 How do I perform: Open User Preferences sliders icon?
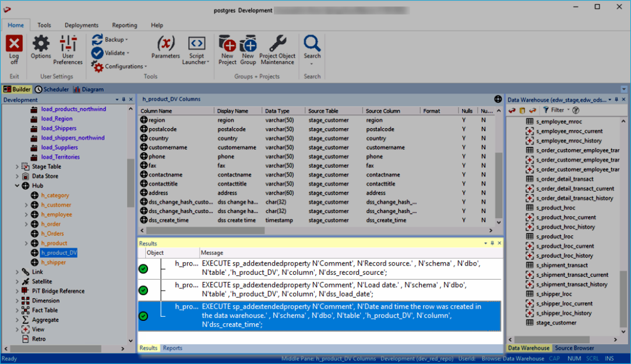click(68, 44)
